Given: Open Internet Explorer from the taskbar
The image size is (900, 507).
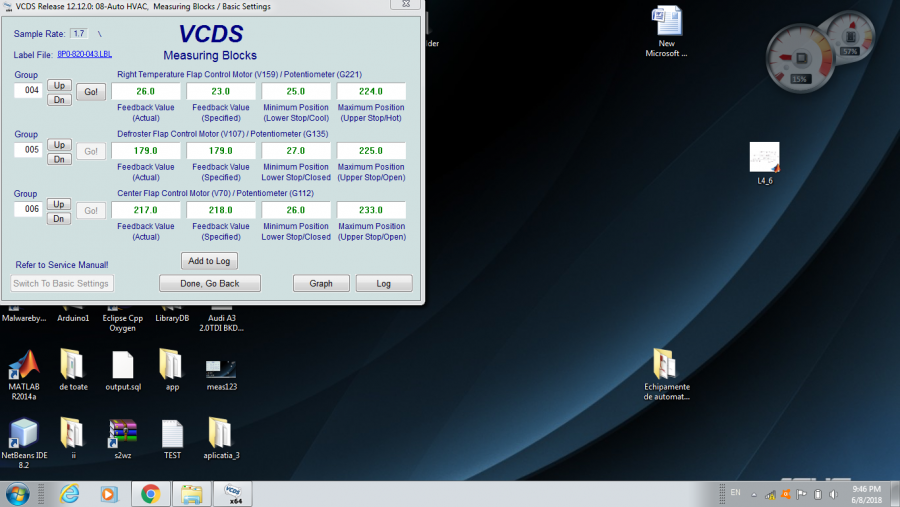Looking at the screenshot, I should (68, 493).
